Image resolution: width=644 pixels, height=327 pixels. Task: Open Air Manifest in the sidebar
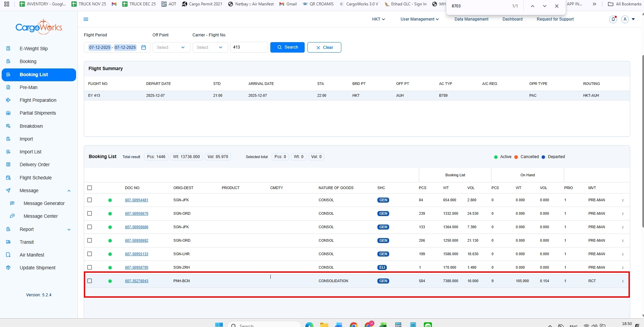point(32,255)
